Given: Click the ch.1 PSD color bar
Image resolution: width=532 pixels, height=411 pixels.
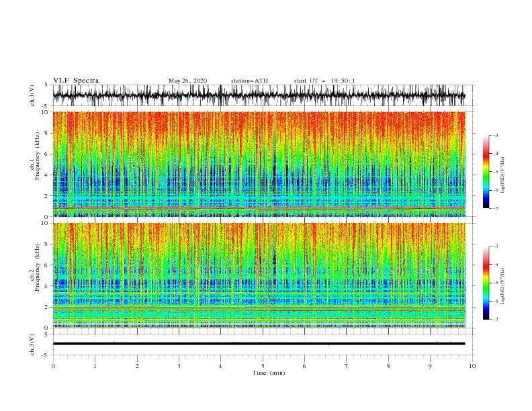Looking at the screenshot, I should 486,172.
